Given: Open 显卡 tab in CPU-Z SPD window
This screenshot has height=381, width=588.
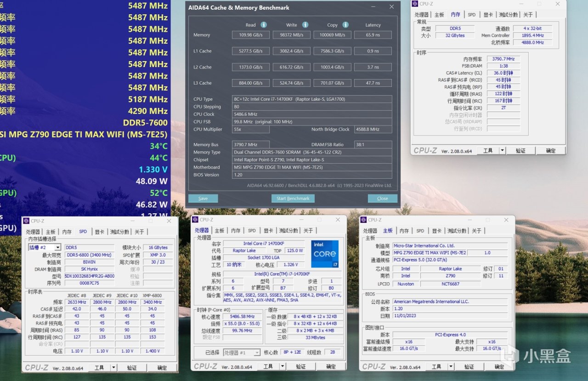Looking at the screenshot, I should (99, 232).
